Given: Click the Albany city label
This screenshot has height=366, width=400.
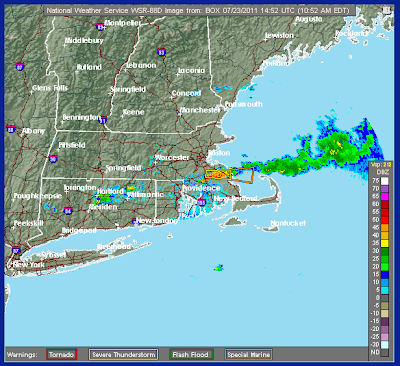Looking at the screenshot, I should coord(33,131).
